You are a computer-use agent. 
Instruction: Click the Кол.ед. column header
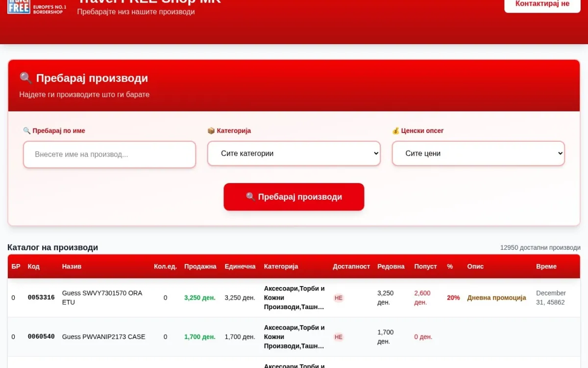[x=165, y=266]
